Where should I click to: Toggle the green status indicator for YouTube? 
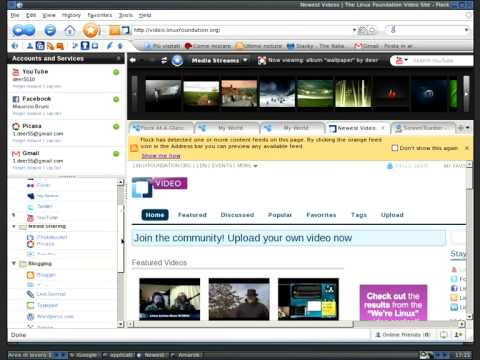(x=116, y=72)
